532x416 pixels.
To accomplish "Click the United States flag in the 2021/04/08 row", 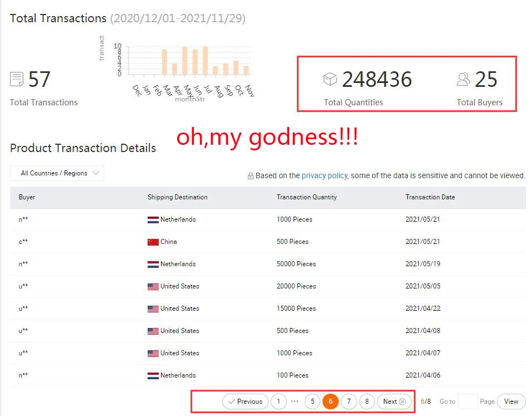I will 153,331.
